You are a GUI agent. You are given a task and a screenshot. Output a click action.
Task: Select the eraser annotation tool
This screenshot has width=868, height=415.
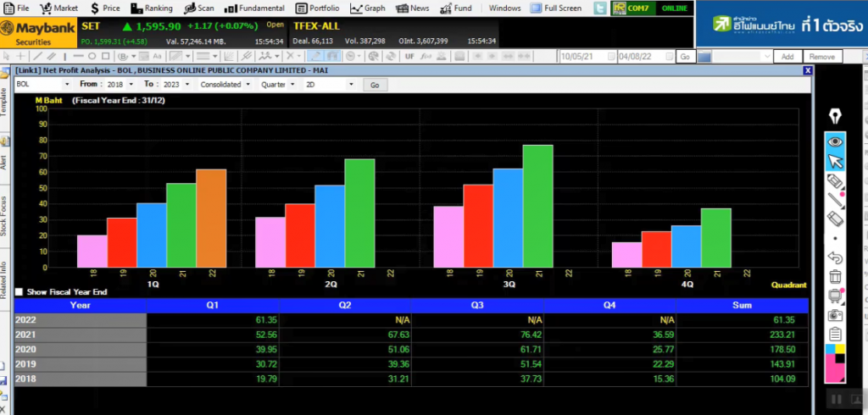(x=835, y=219)
